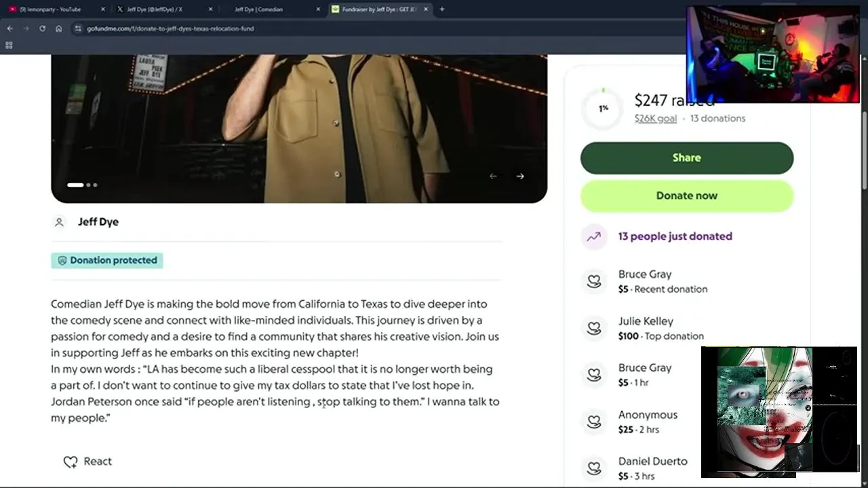The width and height of the screenshot is (868, 488).
Task: Show next photo with carousel right arrow
Action: tap(520, 176)
